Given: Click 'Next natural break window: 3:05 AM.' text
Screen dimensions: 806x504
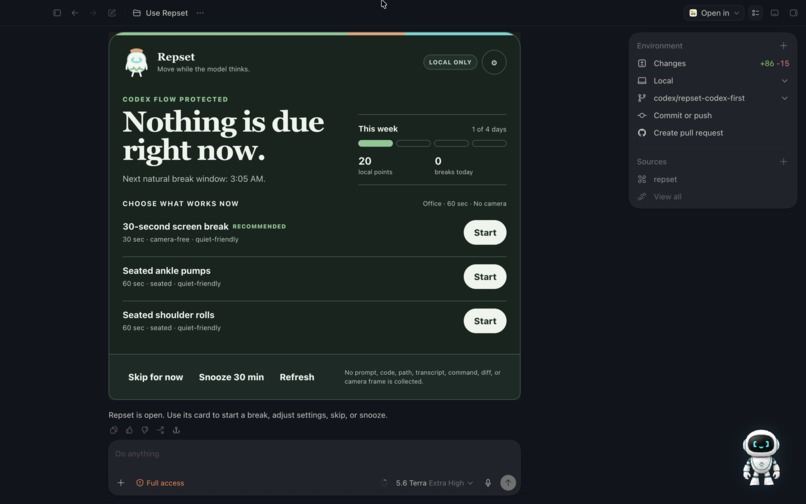Looking at the screenshot, I should pyautogui.click(x=194, y=179).
